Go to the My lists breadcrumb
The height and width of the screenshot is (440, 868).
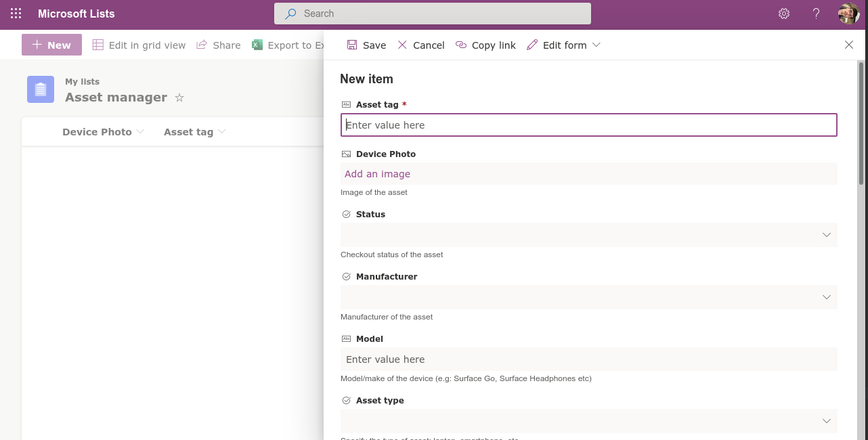tap(82, 82)
